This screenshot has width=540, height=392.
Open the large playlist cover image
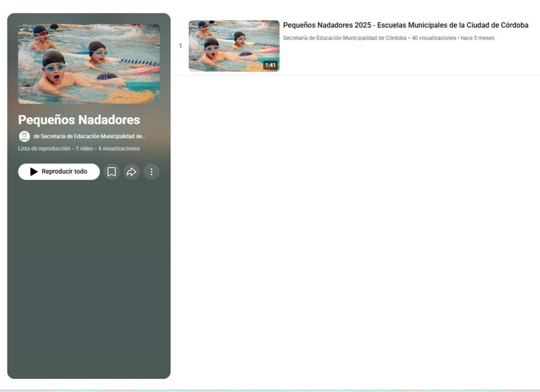tap(89, 64)
